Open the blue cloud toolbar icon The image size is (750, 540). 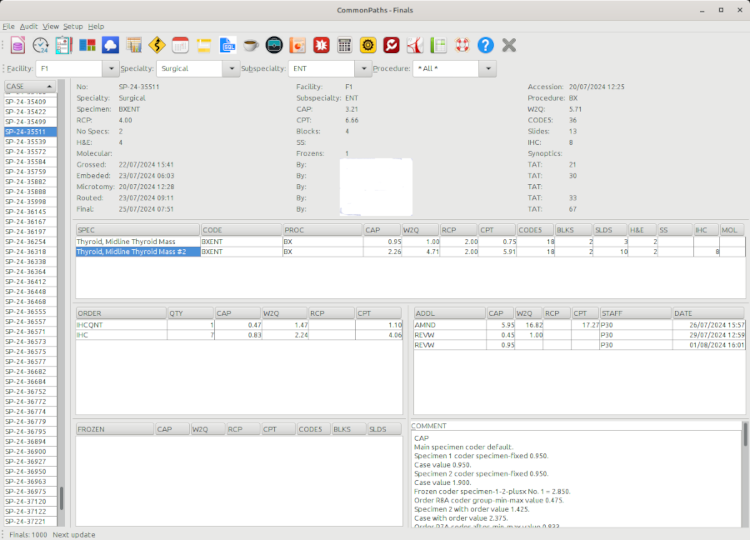tap(111, 45)
